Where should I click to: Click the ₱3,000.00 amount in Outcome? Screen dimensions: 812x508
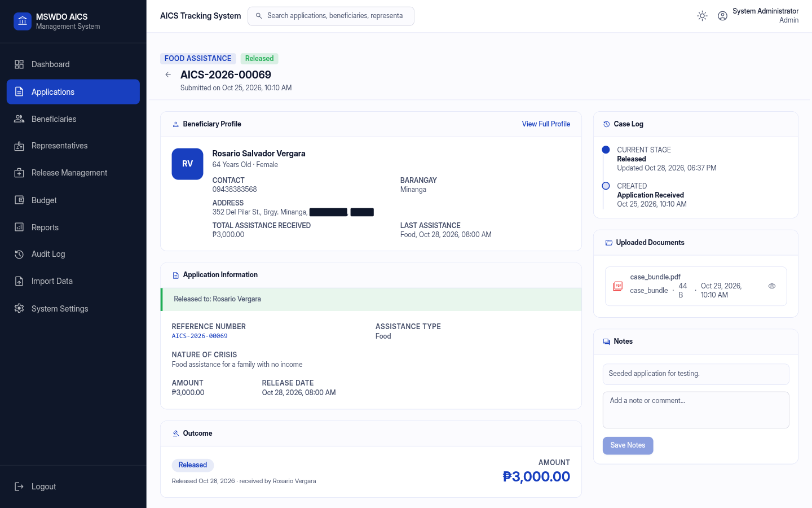(x=536, y=477)
